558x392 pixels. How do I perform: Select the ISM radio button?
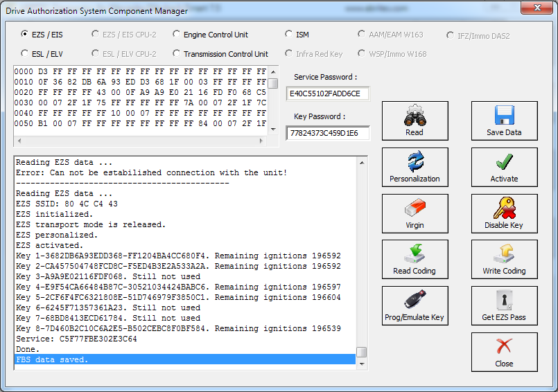pos(288,34)
